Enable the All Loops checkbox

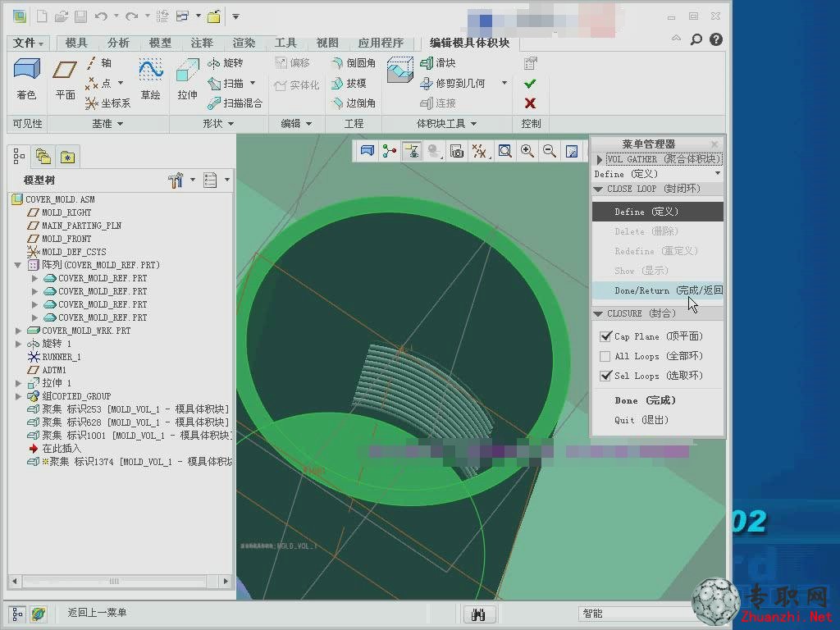coord(605,356)
